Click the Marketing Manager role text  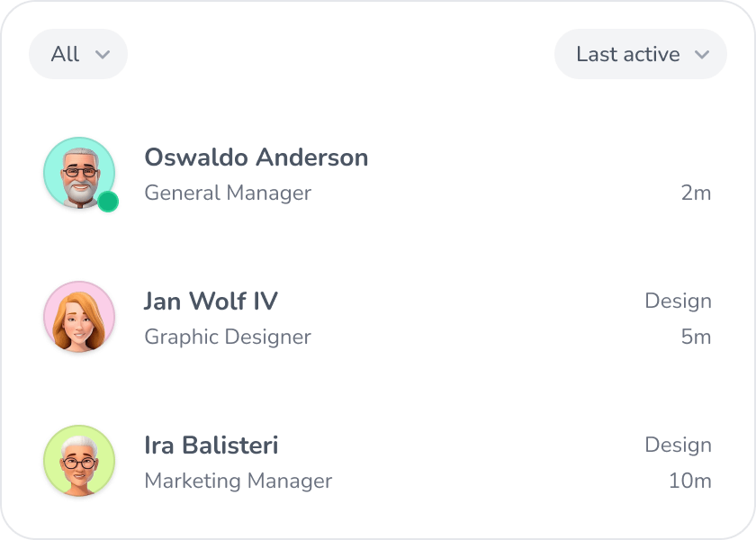point(238,481)
